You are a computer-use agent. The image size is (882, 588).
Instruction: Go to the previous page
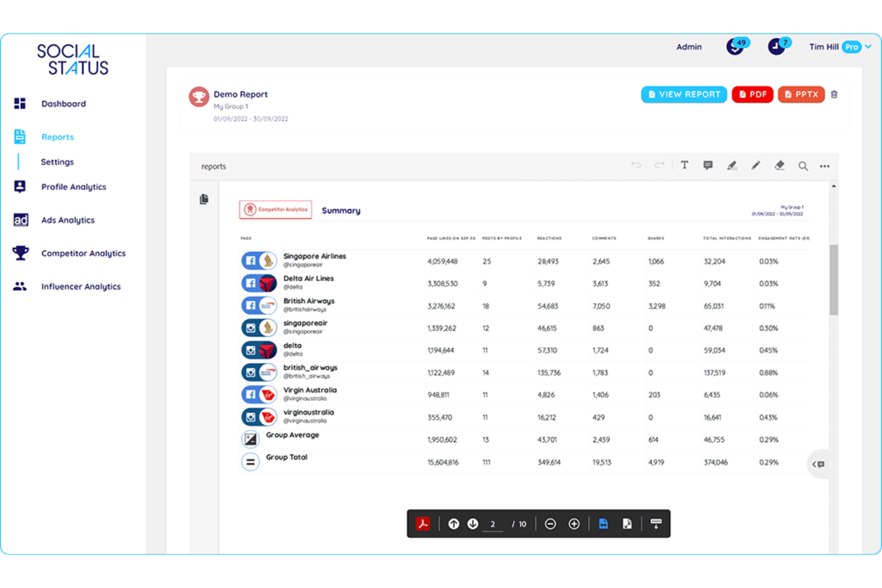pyautogui.click(x=454, y=524)
